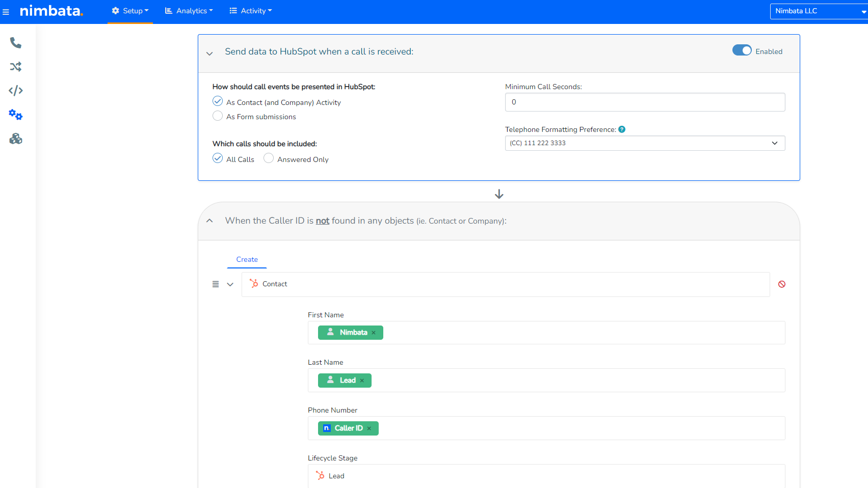Image resolution: width=868 pixels, height=488 pixels.
Task: Click the Phone Number field
Action: [546, 428]
